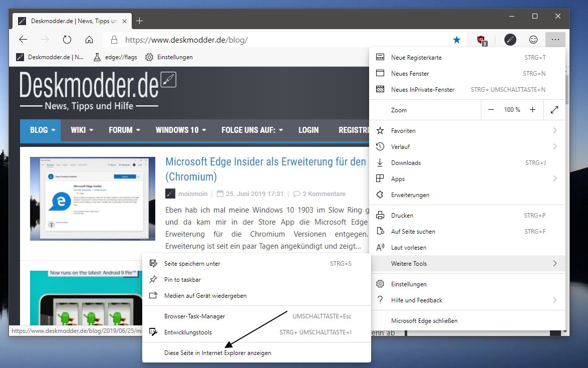Viewport: 588px width, 368px height.
Task: Open the FORUM navigation dropdown
Action: (x=125, y=130)
